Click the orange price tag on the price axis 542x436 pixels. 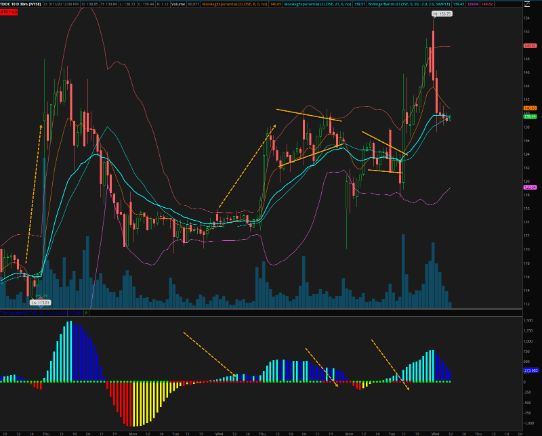[x=530, y=108]
